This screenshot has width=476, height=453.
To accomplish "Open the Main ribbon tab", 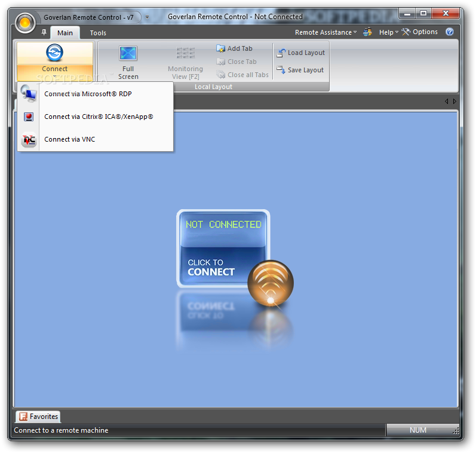I will [x=65, y=33].
